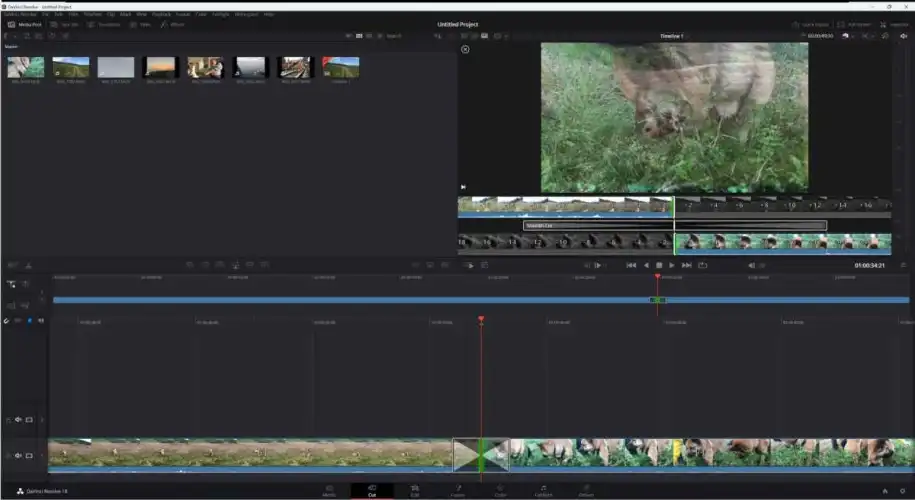Open the Timeline 1 name dropdown

point(673,36)
